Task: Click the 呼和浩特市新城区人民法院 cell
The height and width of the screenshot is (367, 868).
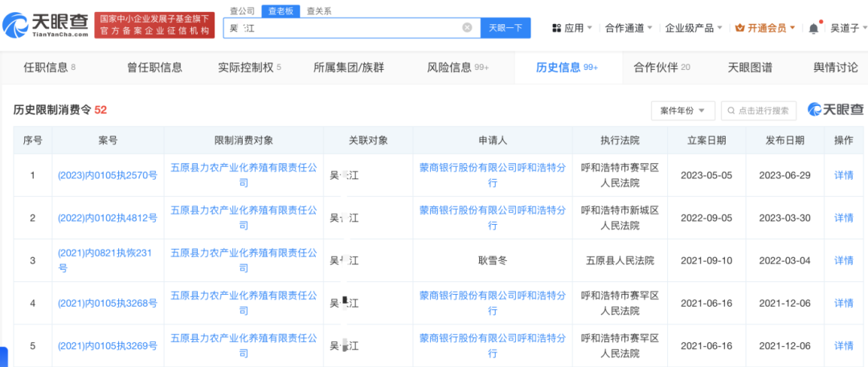Action: click(x=620, y=218)
